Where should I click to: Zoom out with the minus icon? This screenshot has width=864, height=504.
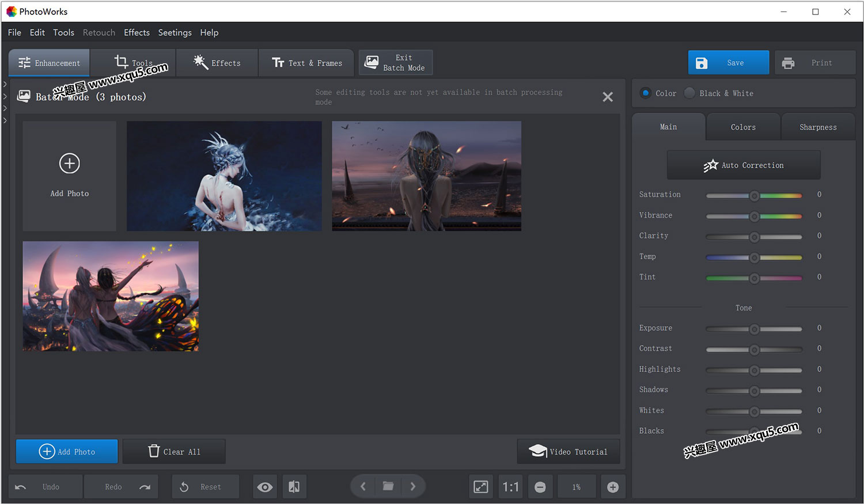tap(540, 487)
